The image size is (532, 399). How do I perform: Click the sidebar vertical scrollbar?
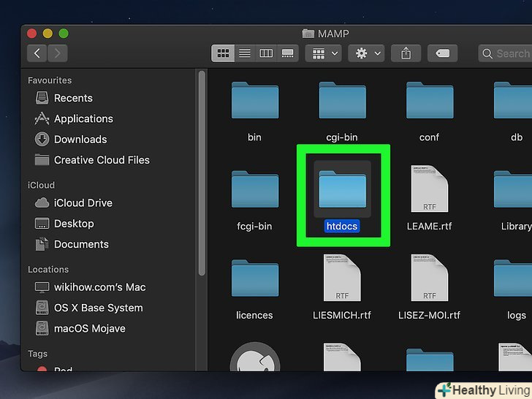click(202, 173)
